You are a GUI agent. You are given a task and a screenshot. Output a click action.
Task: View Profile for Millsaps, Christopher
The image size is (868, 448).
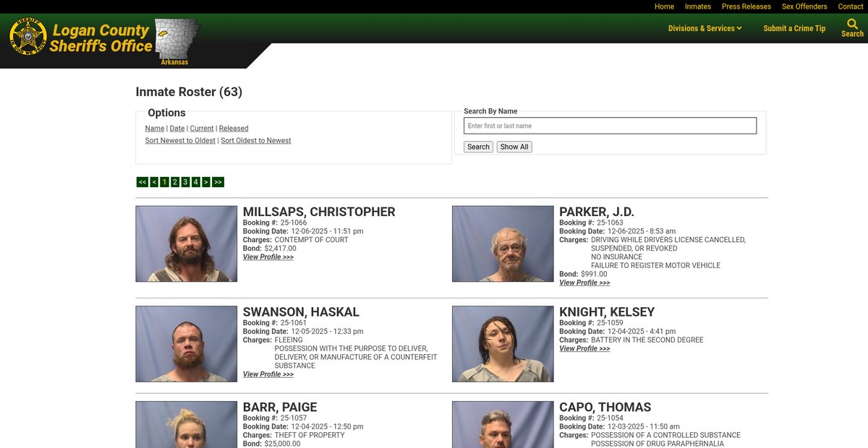click(x=268, y=257)
